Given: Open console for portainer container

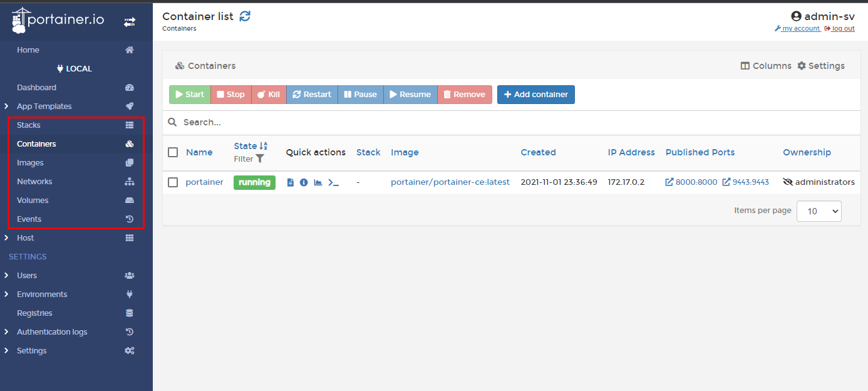Looking at the screenshot, I should coord(334,182).
